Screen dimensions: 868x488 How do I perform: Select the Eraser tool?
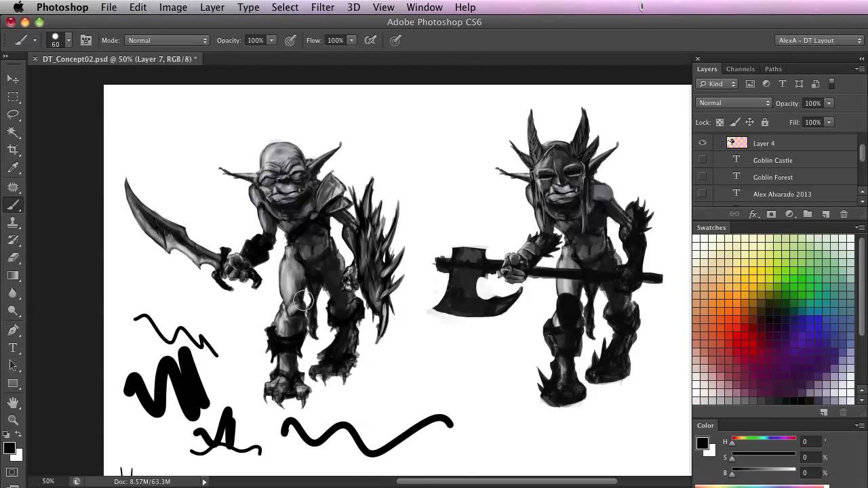coord(13,258)
